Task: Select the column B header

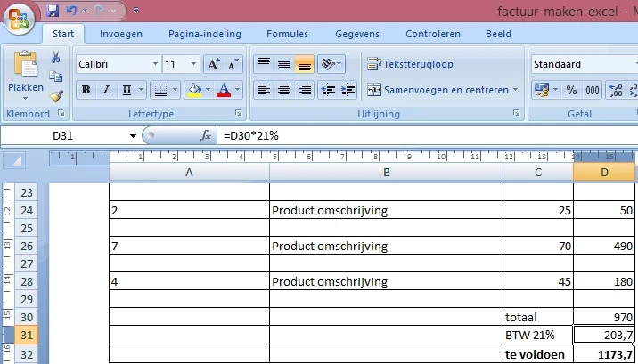Action: point(386,173)
